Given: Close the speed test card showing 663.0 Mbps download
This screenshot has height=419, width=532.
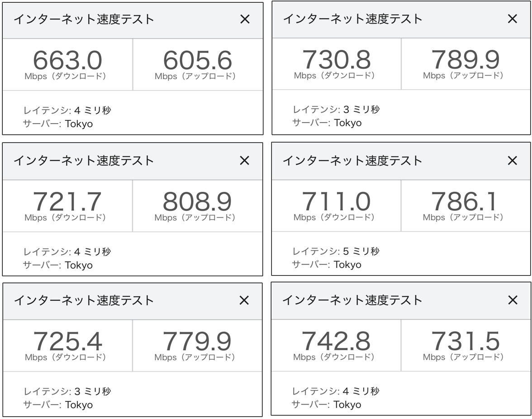Looking at the screenshot, I should click(x=245, y=19).
